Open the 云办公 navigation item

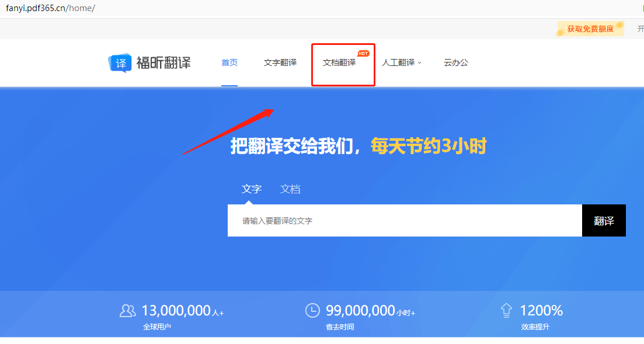pos(456,62)
